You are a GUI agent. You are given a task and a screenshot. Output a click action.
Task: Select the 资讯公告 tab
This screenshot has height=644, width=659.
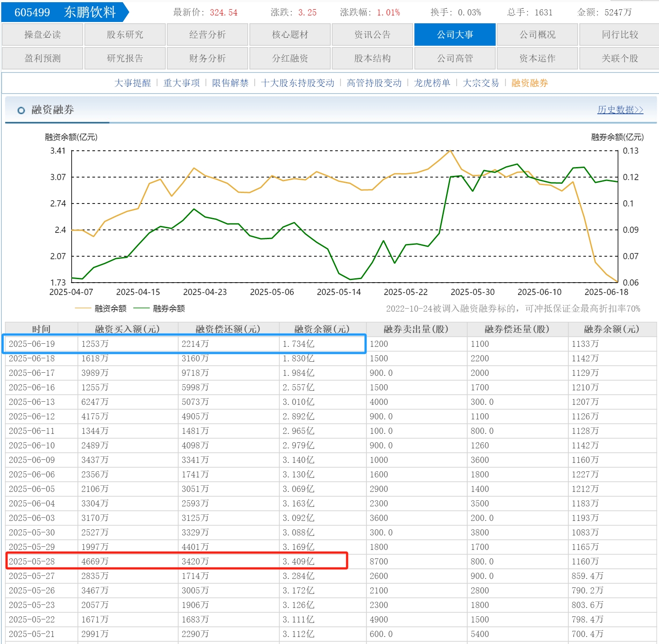372,35
